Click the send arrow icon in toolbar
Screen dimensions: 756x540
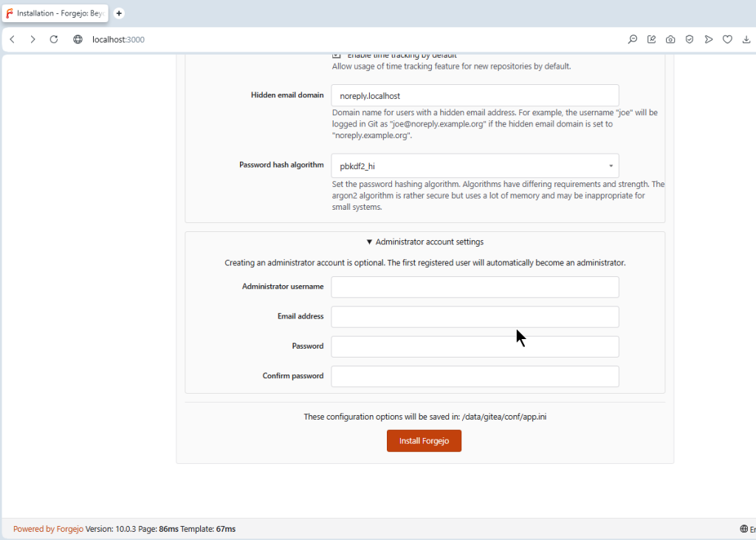[709, 40]
